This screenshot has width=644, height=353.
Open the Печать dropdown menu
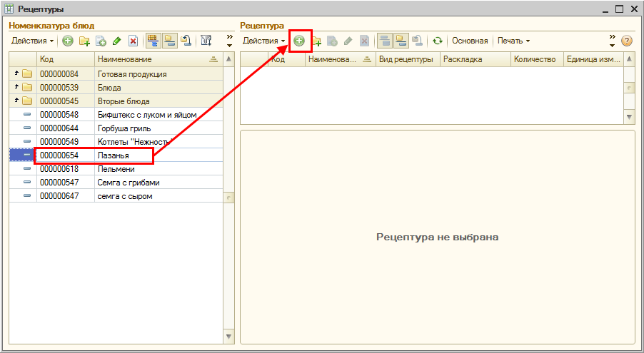[x=513, y=41]
